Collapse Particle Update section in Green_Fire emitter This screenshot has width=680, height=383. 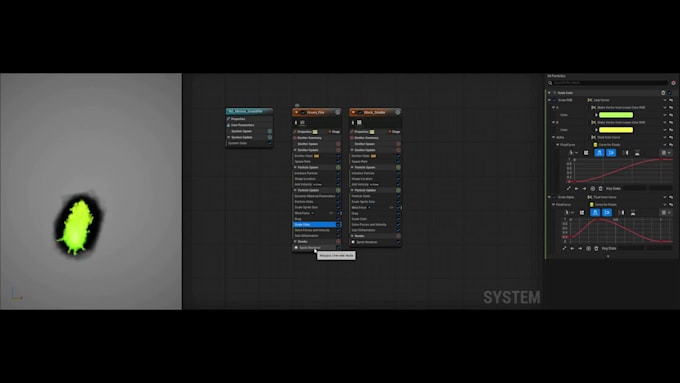[295, 190]
